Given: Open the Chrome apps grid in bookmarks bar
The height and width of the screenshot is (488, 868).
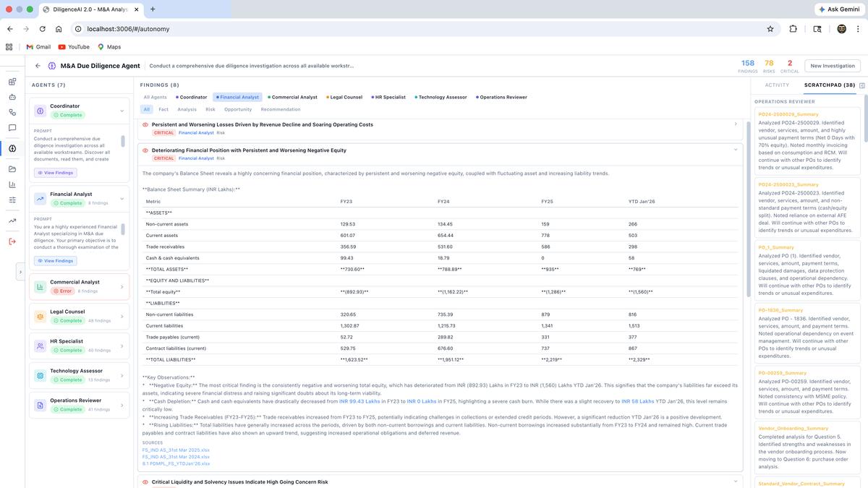Looking at the screenshot, I should click(9, 47).
